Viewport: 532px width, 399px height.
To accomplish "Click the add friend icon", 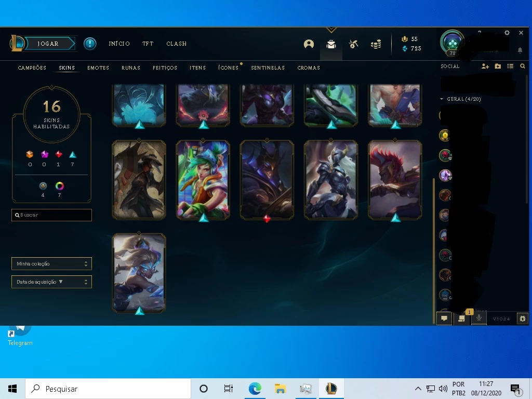I will pyautogui.click(x=485, y=66).
